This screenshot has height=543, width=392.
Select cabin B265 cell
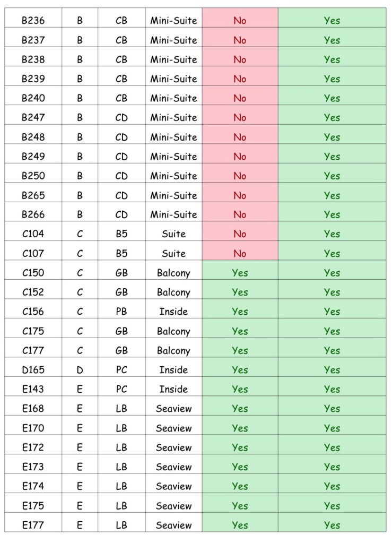coord(33,195)
